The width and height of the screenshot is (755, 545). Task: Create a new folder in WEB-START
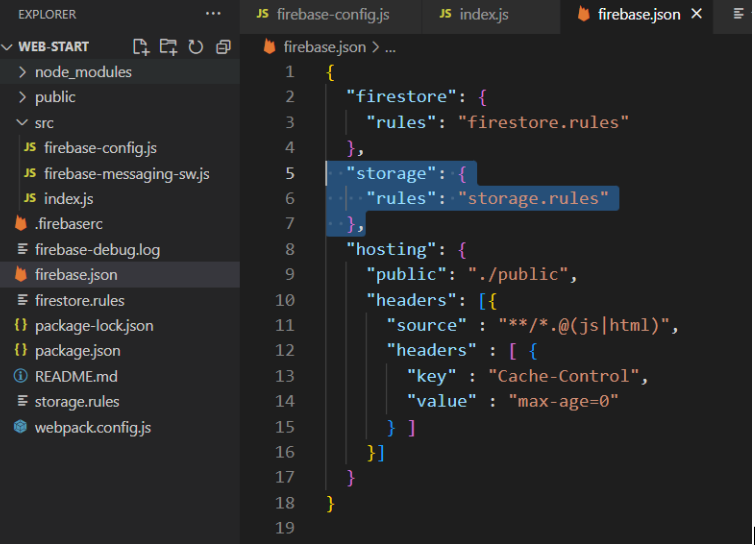(x=169, y=47)
